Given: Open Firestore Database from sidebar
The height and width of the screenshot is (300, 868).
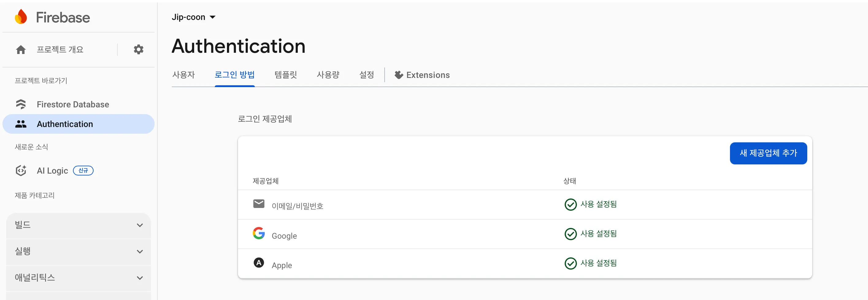Looking at the screenshot, I should (x=73, y=105).
